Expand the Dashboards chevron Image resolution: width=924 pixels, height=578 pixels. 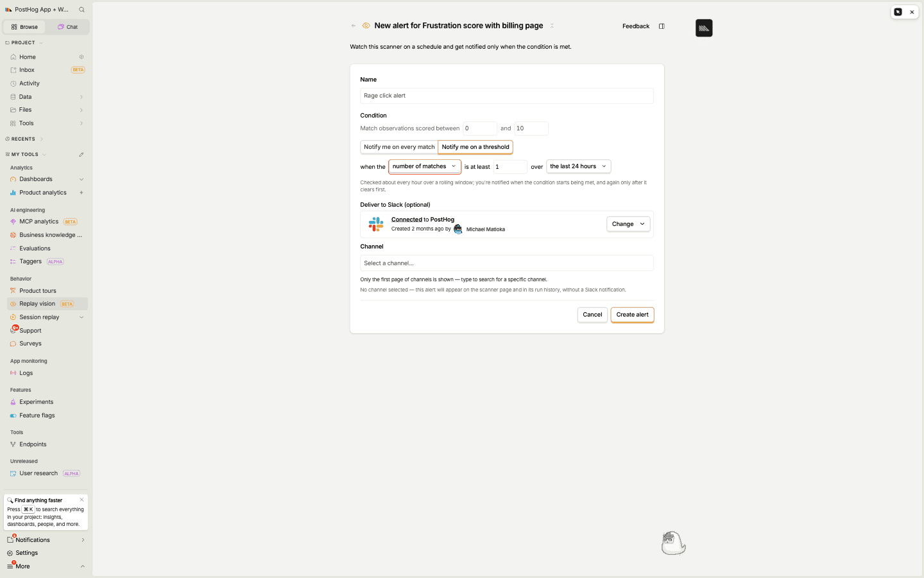(x=81, y=179)
